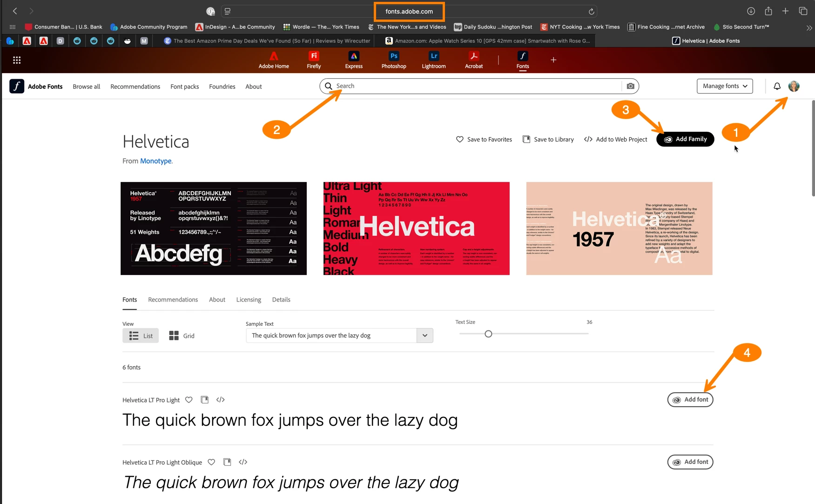Image resolution: width=815 pixels, height=504 pixels.
Task: Open the Monotype foundry link
Action: 156,161
